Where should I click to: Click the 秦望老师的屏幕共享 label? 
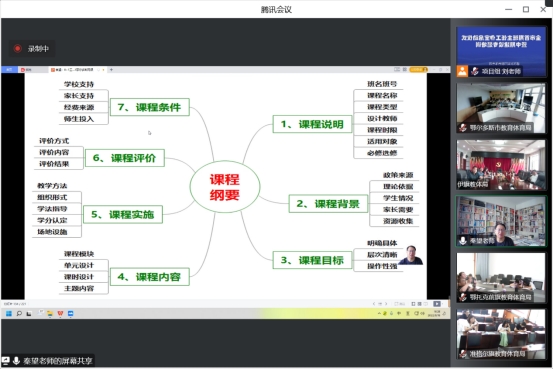pyautogui.click(x=57, y=361)
